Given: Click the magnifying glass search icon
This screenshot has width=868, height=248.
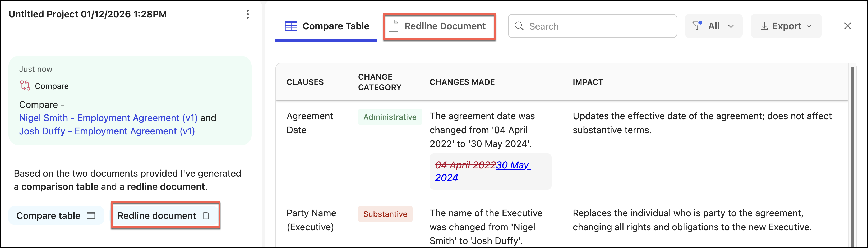Looking at the screenshot, I should (x=519, y=26).
